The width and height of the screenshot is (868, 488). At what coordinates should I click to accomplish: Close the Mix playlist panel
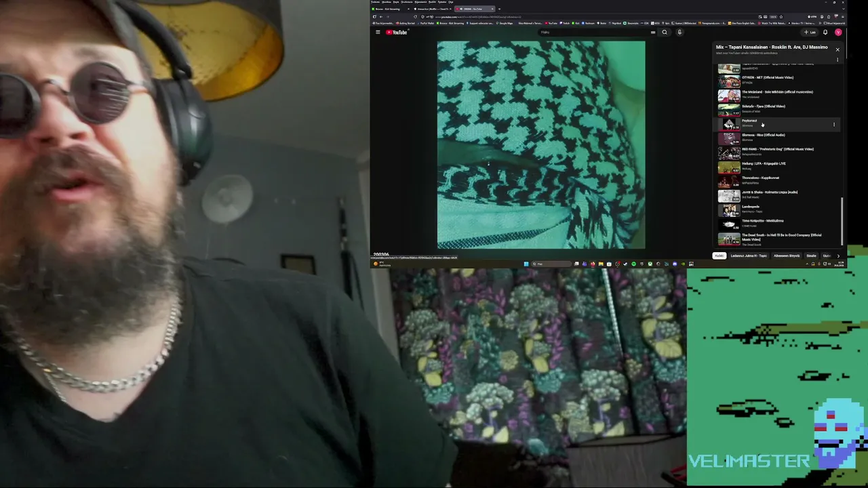(837, 49)
